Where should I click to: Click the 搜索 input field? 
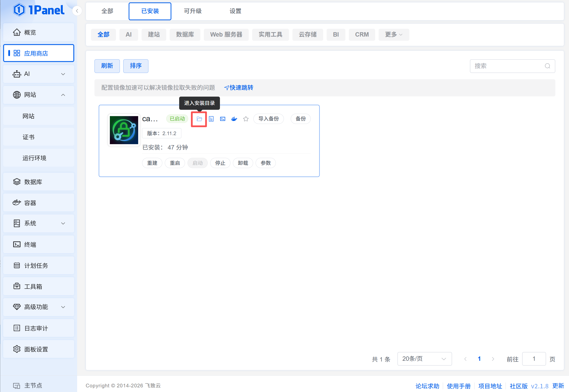[507, 66]
